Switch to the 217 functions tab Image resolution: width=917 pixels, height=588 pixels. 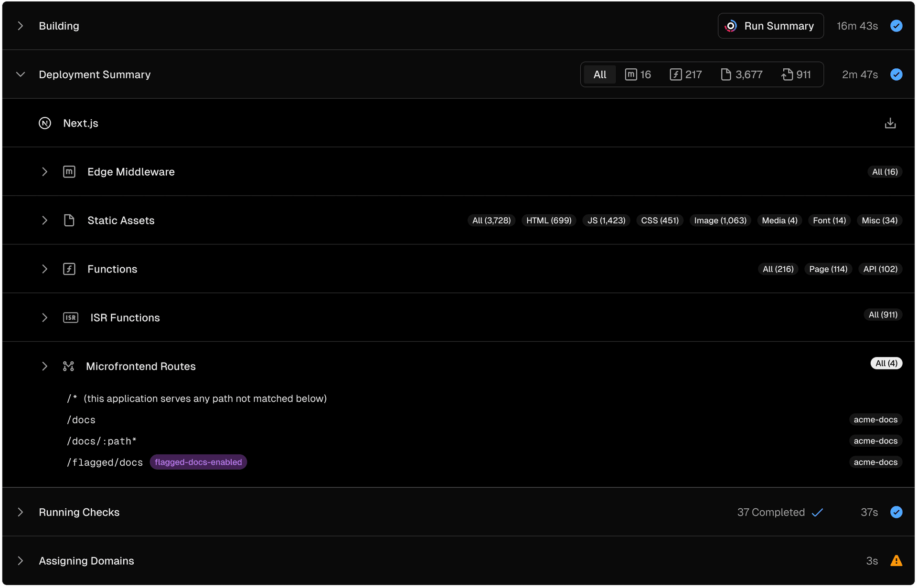[686, 74]
